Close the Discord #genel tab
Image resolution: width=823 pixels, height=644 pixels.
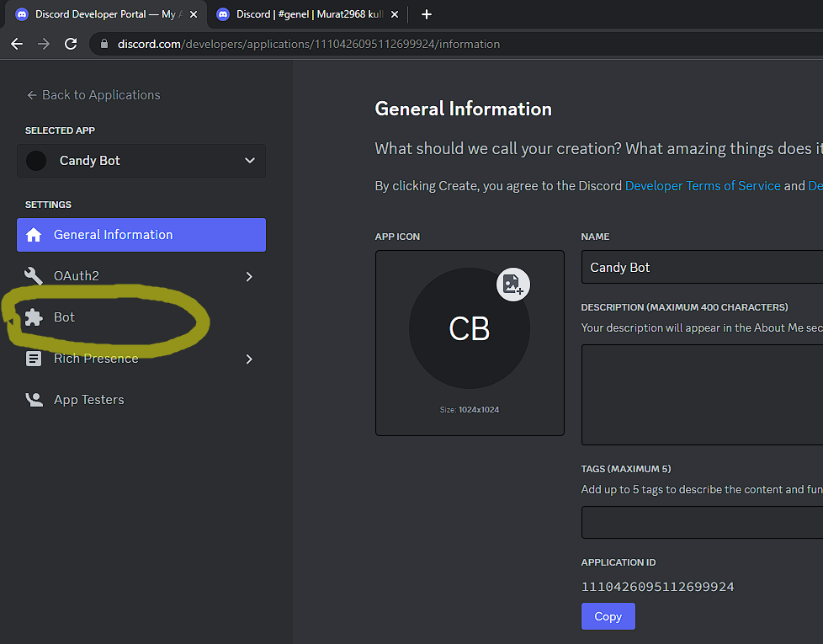(x=395, y=14)
